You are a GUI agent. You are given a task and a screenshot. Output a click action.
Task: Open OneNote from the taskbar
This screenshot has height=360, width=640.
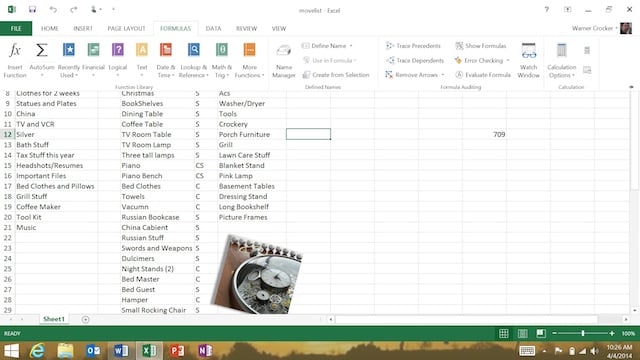tap(205, 351)
